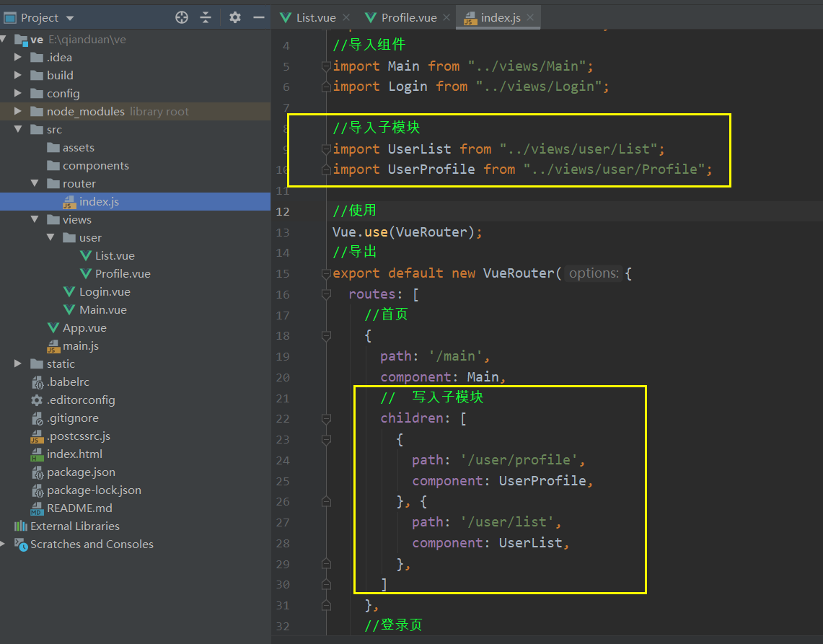
Task: Click the '/user/profile' path string
Action: [x=519, y=460]
